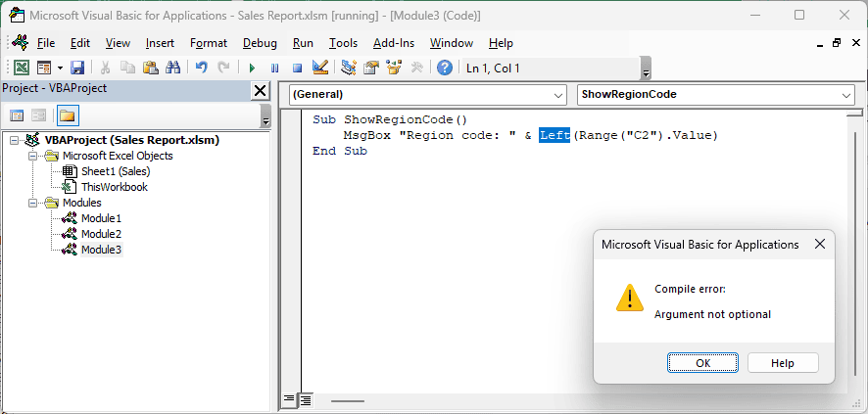Run the macro with the play icon
Image resolution: width=868 pixels, height=414 pixels.
252,68
